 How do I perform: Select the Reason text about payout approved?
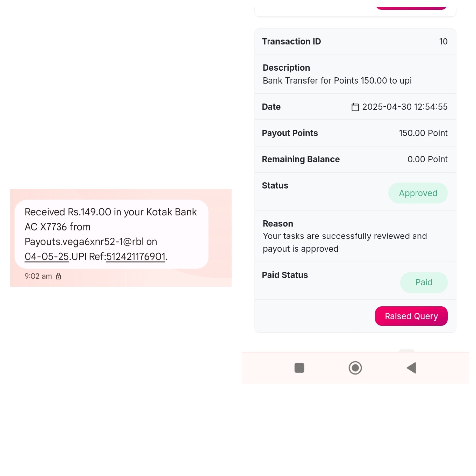(345, 242)
